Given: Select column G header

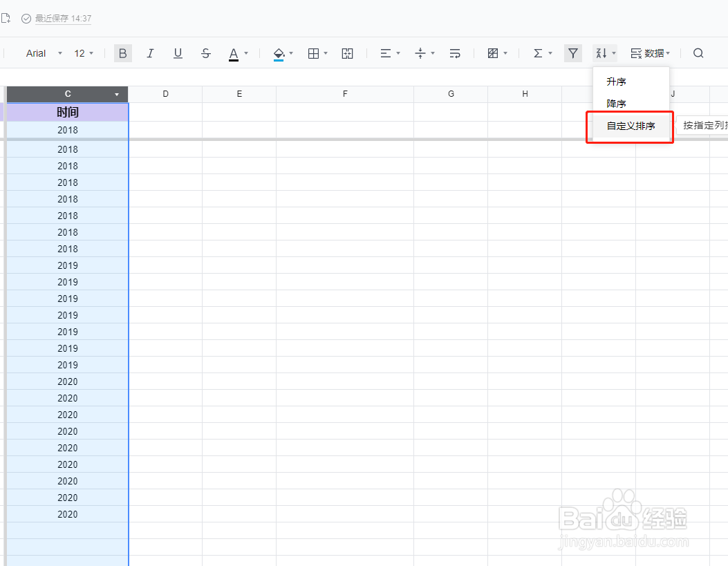Looking at the screenshot, I should tap(451, 94).
